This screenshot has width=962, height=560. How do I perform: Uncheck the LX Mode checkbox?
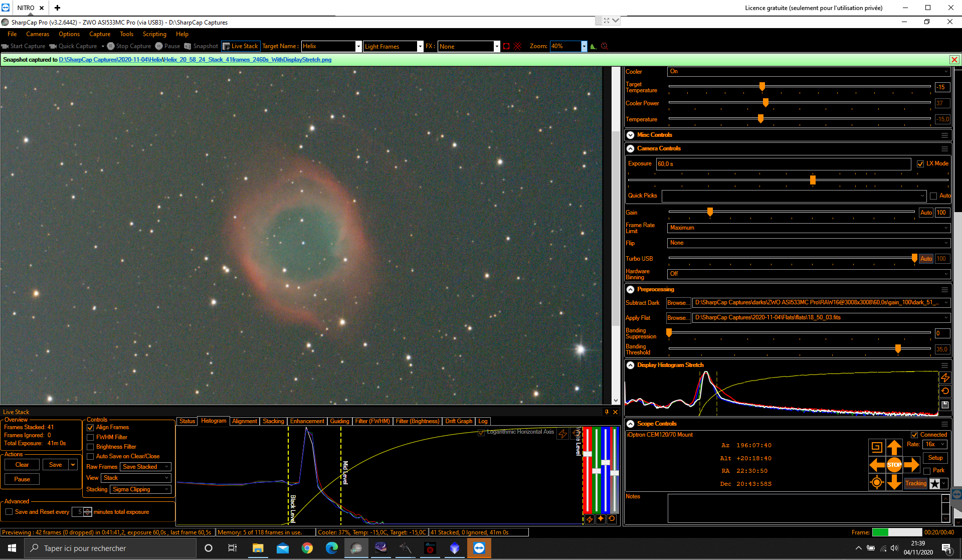tap(920, 164)
